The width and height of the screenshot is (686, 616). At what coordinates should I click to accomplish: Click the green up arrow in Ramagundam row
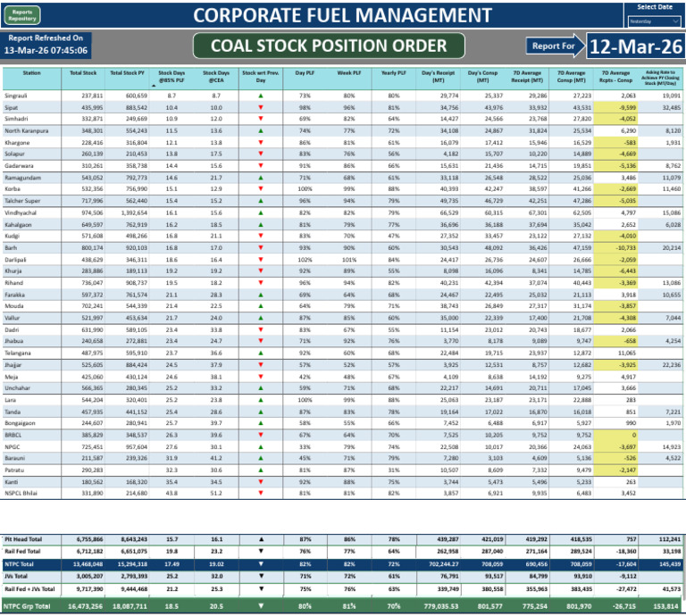(261, 178)
